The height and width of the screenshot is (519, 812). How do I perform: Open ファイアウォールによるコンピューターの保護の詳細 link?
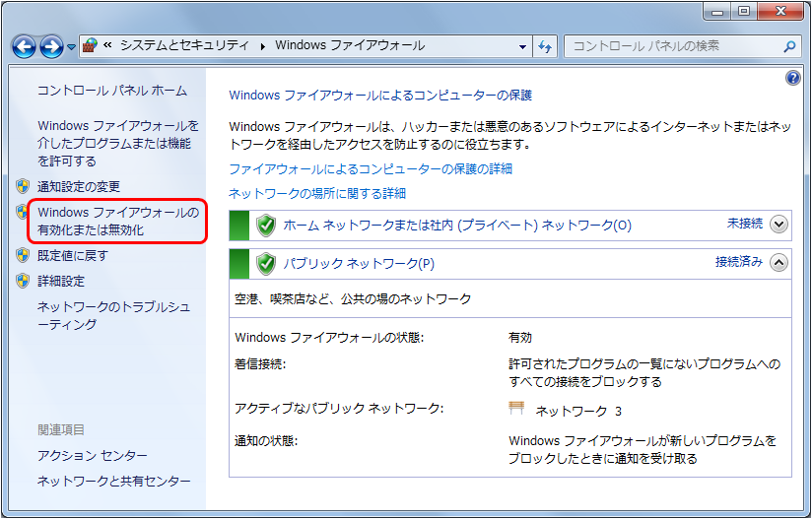pos(371,168)
